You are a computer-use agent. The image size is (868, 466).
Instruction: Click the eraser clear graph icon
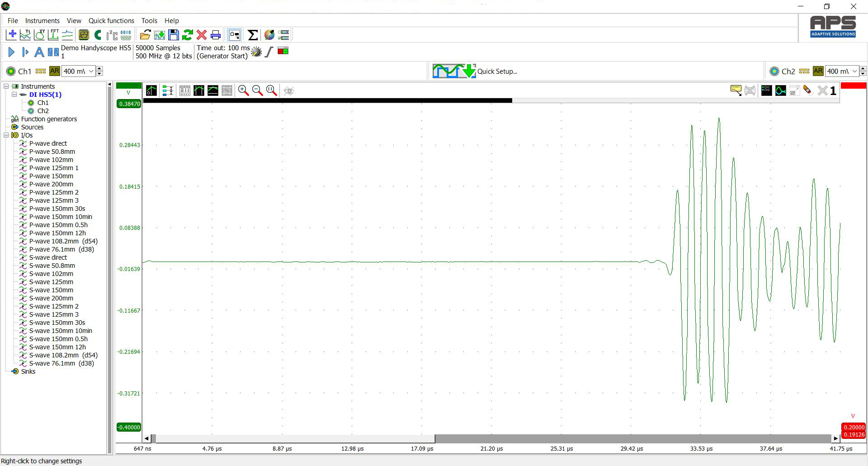(x=808, y=90)
